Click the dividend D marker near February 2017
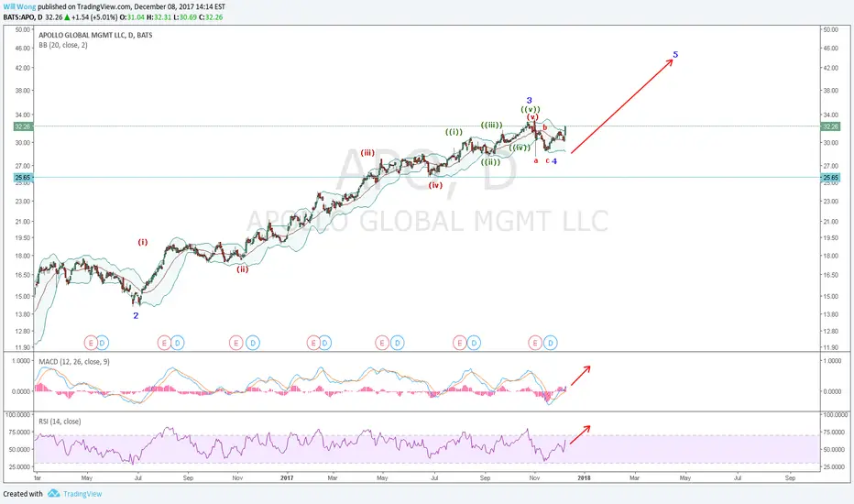The height and width of the screenshot is (504, 854). (x=324, y=343)
